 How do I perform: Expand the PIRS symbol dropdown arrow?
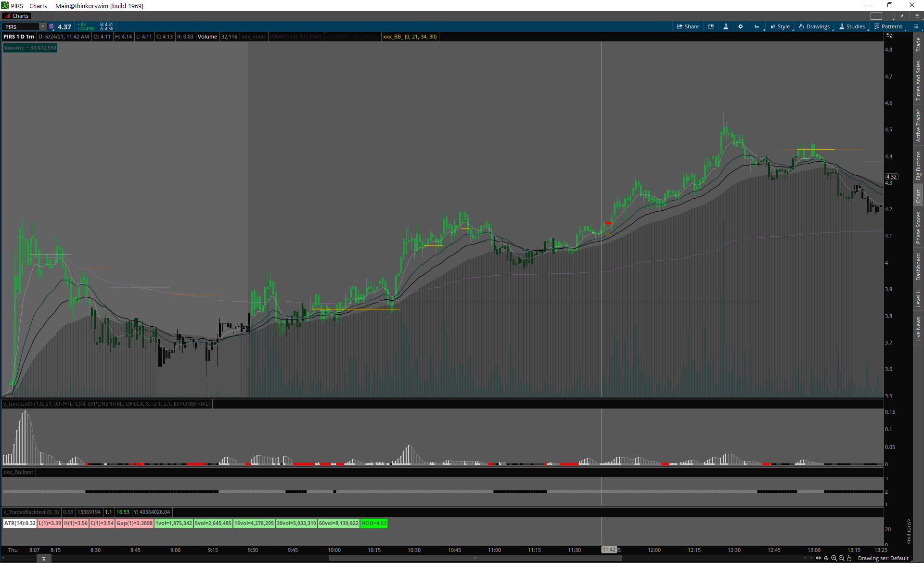click(43, 26)
